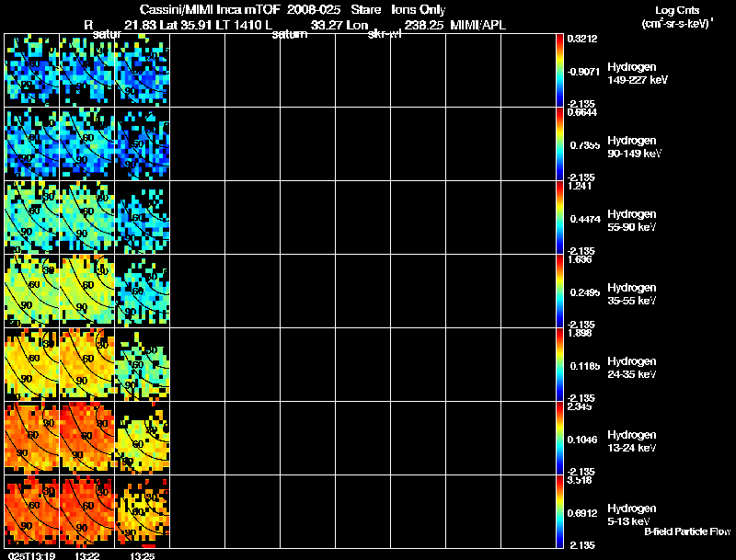Click the '2008-025' date in title
Screen dimensions: 736x560
pyautogui.click(x=313, y=9)
